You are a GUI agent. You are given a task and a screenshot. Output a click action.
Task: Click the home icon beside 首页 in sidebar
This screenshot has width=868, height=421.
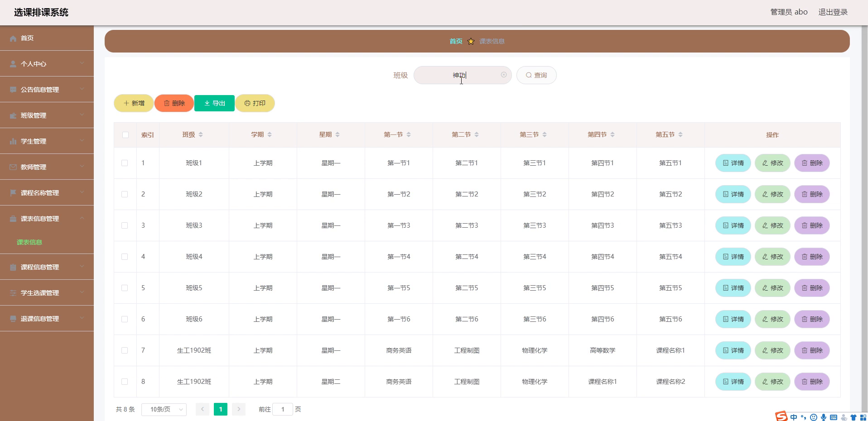[x=13, y=38]
